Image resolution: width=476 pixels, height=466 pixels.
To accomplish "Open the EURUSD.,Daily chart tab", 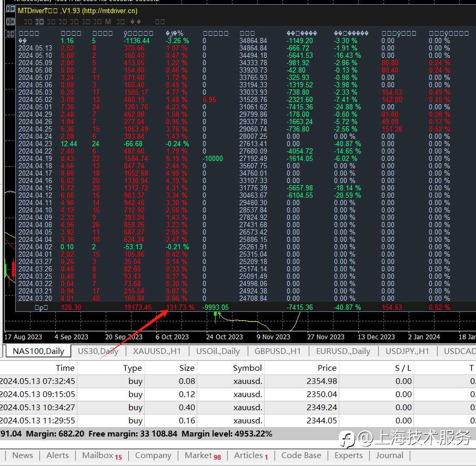I will 343,351.
